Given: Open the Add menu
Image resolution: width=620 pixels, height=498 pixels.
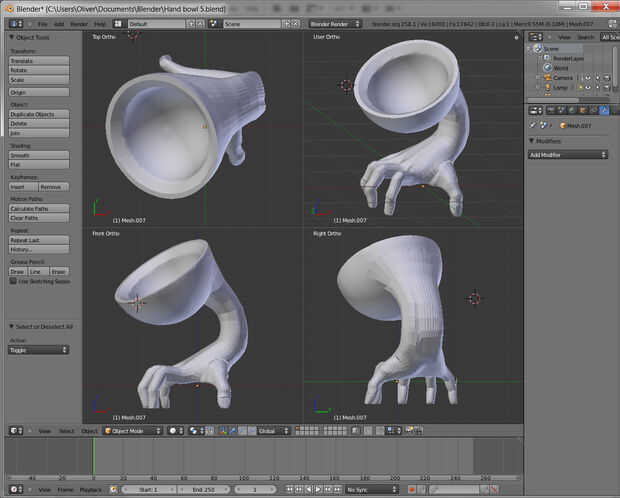Looking at the screenshot, I should click(x=59, y=24).
